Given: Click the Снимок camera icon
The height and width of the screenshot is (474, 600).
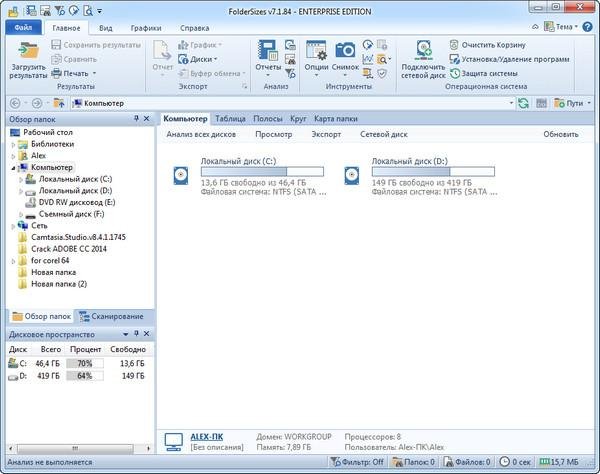Looking at the screenshot, I should (345, 50).
